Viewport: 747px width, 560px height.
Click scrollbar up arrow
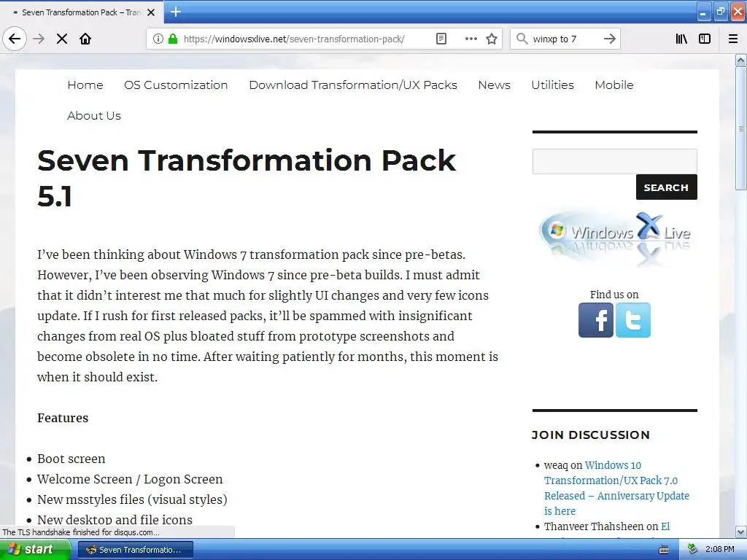tap(741, 60)
